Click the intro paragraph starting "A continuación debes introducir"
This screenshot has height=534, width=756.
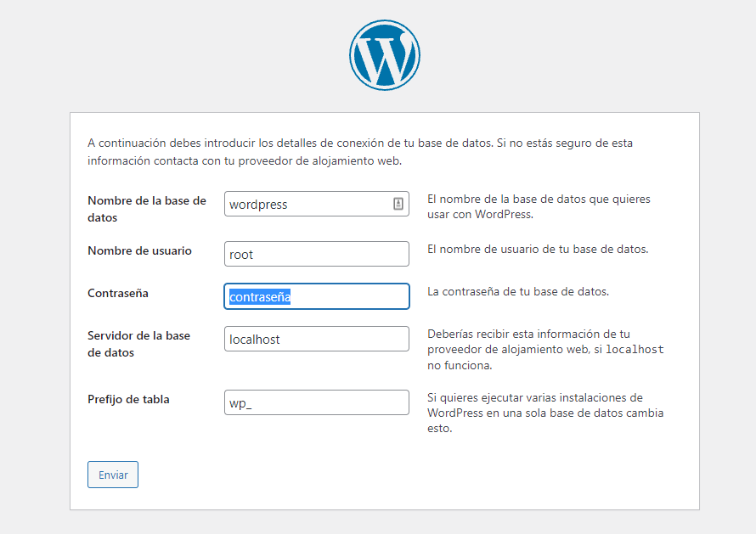pos(359,152)
